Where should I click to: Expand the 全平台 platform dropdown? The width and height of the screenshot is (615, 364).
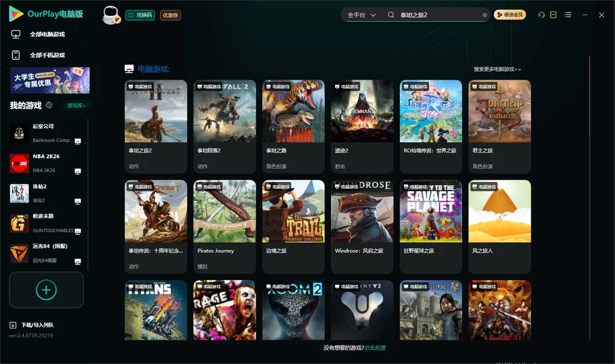361,15
